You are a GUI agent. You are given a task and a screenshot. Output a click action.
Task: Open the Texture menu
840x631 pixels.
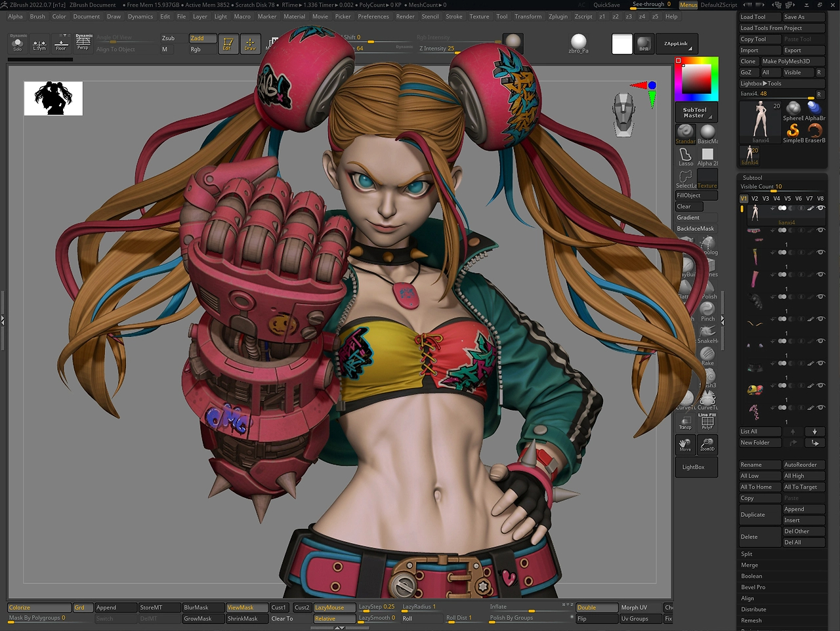pos(479,16)
